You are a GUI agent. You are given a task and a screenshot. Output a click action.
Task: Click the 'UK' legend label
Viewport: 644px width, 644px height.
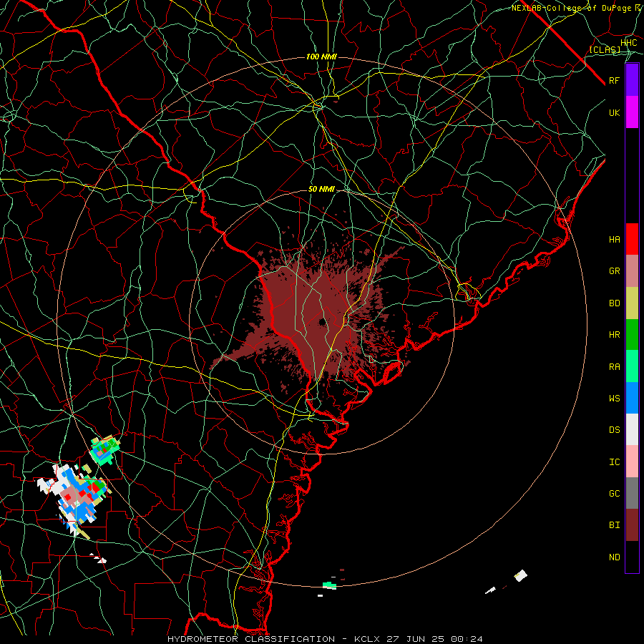[x=614, y=113]
